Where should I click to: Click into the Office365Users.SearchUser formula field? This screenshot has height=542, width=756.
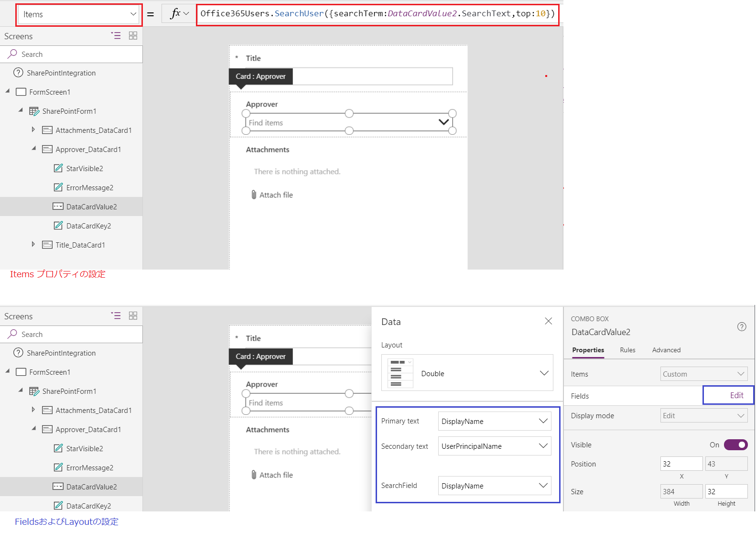[x=378, y=13]
